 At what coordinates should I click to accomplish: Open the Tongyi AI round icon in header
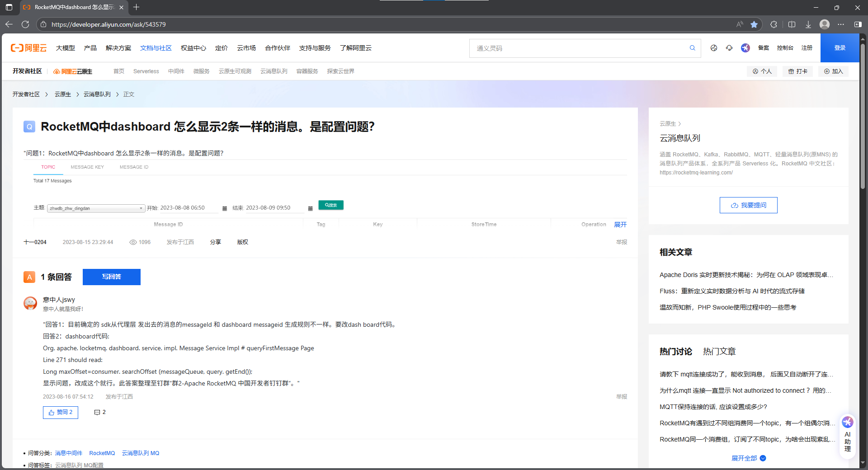[x=745, y=48]
